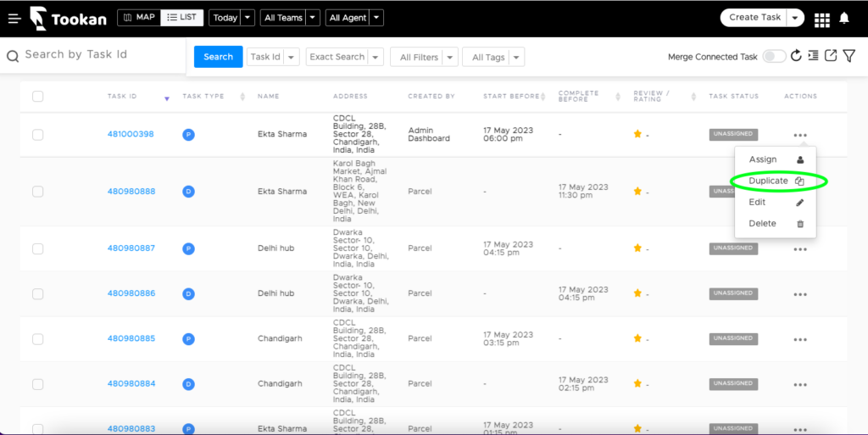Click the blue Search button

click(218, 57)
